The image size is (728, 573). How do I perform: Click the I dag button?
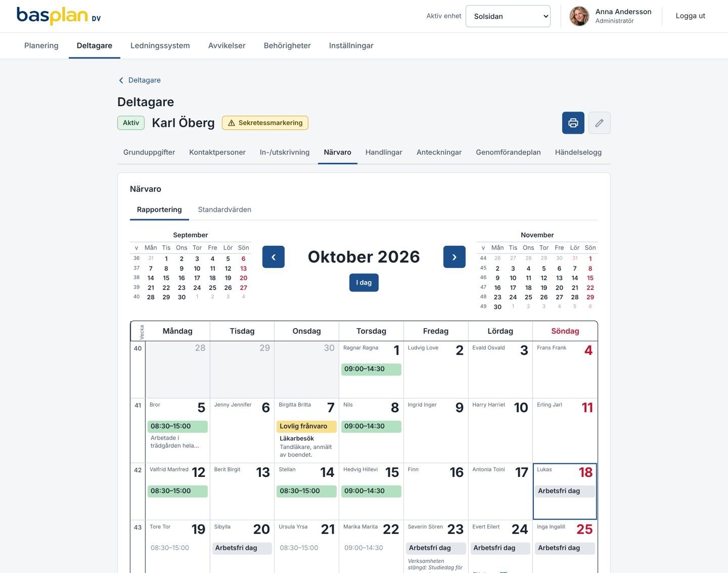[x=364, y=283]
